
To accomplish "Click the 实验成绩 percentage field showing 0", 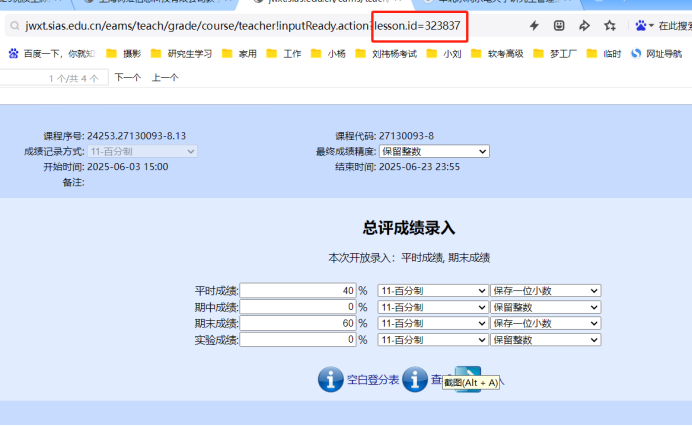I will pyautogui.click(x=298, y=340).
